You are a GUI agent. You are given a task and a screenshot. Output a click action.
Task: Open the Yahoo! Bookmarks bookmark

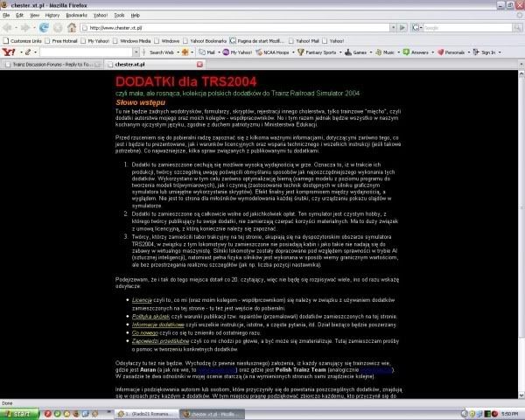click(205, 41)
